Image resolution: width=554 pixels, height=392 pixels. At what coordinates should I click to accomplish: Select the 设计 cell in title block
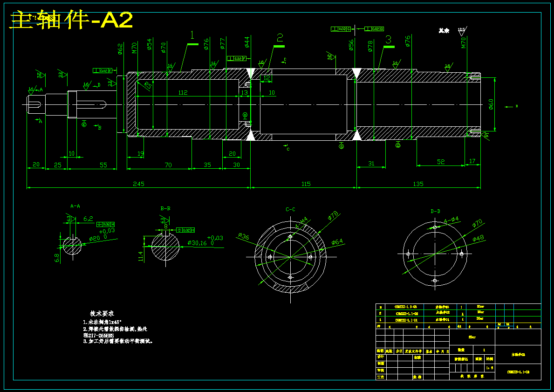381,357
